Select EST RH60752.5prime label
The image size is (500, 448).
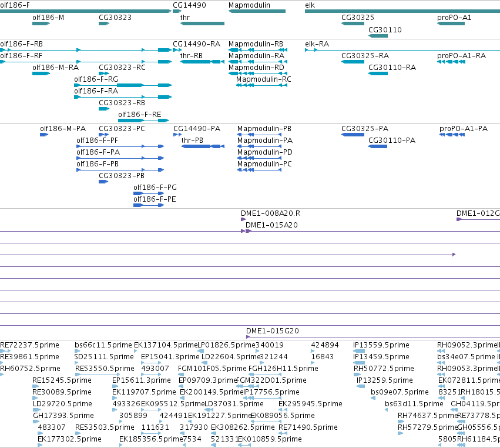[x=30, y=369]
